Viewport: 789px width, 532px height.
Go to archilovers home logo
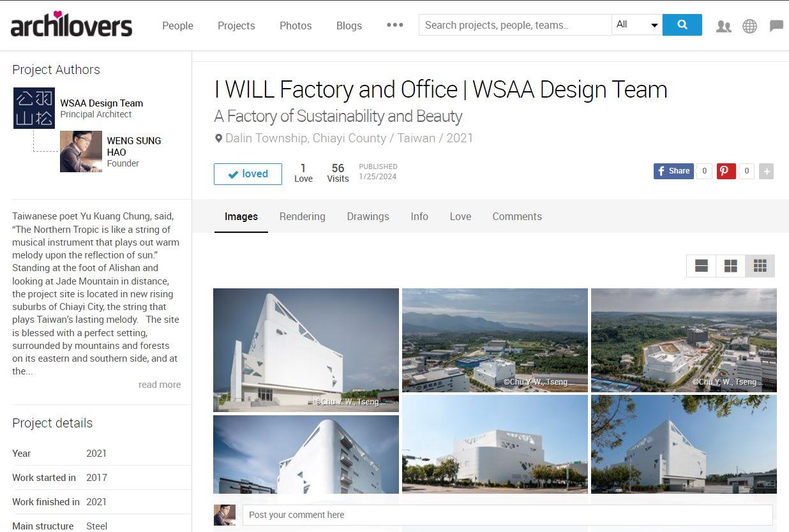pos(71,25)
